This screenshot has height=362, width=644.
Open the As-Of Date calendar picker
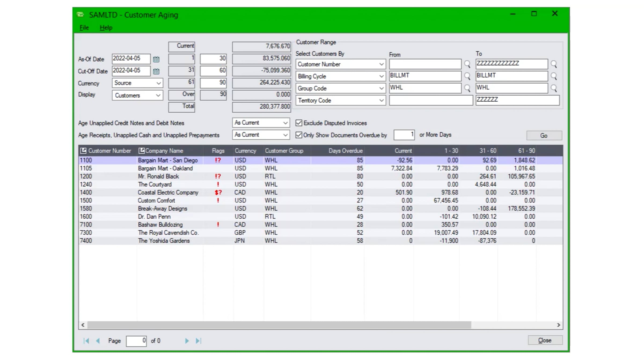[x=156, y=59]
